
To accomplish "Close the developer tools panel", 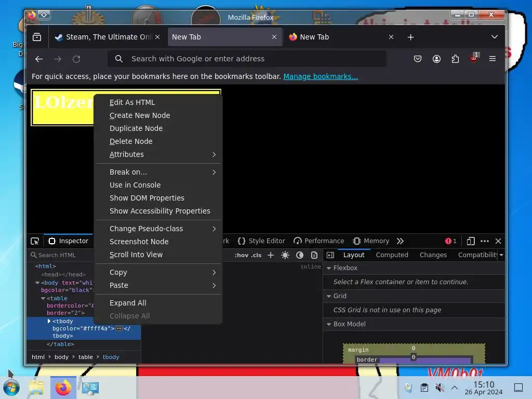I will [498, 241].
